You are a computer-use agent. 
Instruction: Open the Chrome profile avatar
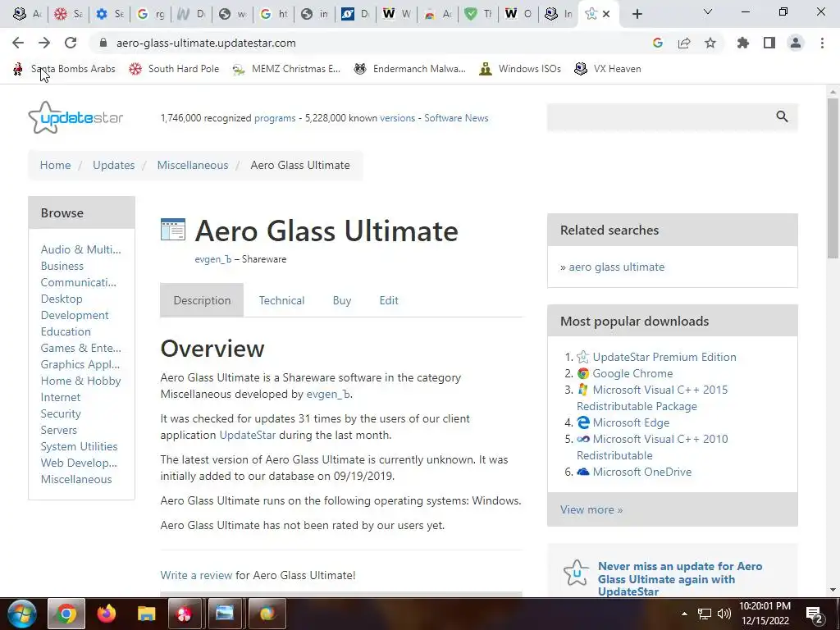[x=796, y=43]
